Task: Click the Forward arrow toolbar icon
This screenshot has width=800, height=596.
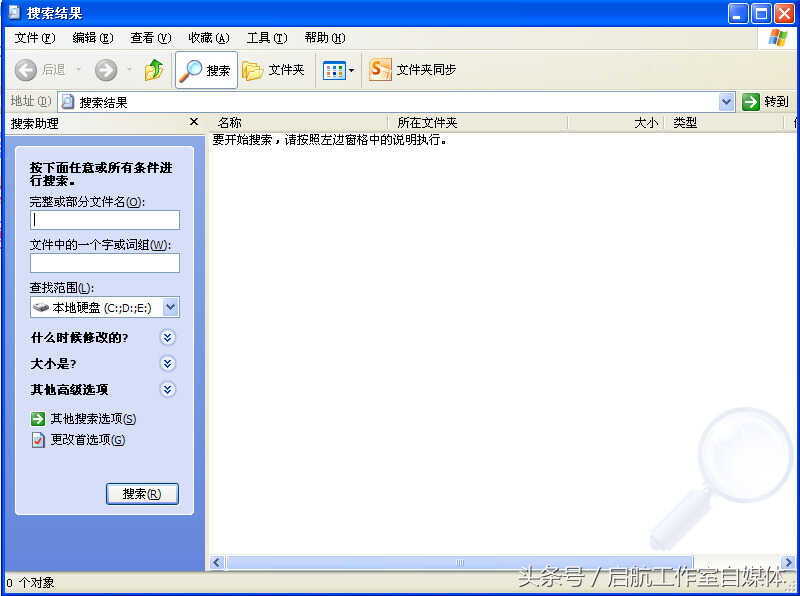Action: coord(106,70)
